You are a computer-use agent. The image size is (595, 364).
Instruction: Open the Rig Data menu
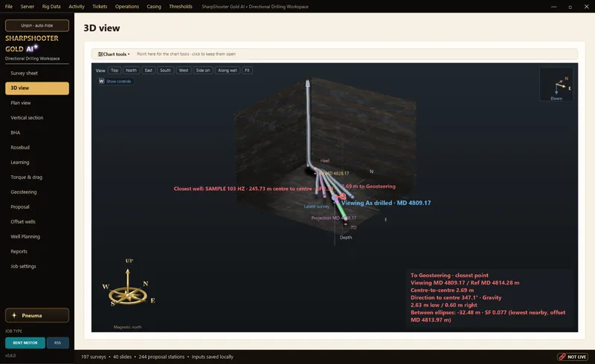click(x=51, y=7)
